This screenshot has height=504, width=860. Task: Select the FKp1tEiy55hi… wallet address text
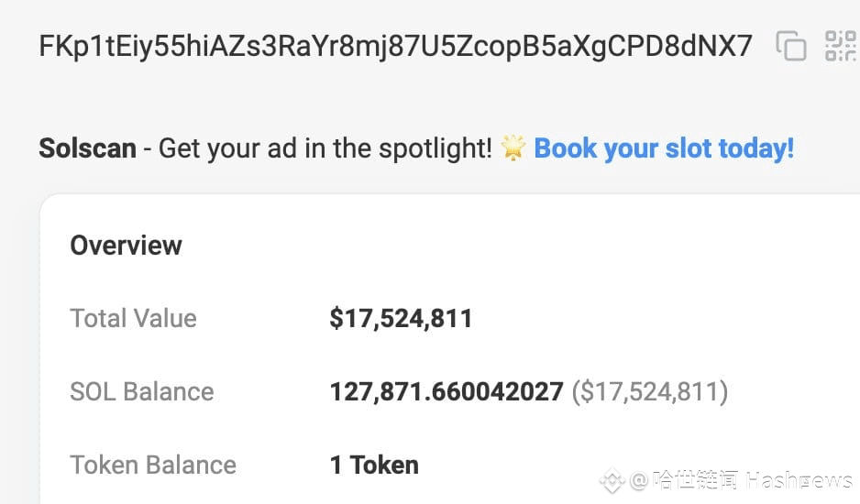[x=395, y=46]
